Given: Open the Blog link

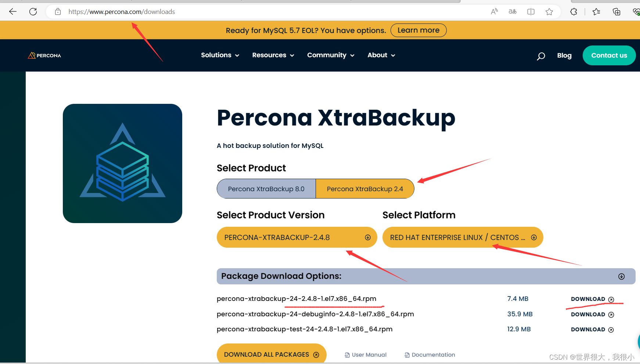Looking at the screenshot, I should coord(564,55).
